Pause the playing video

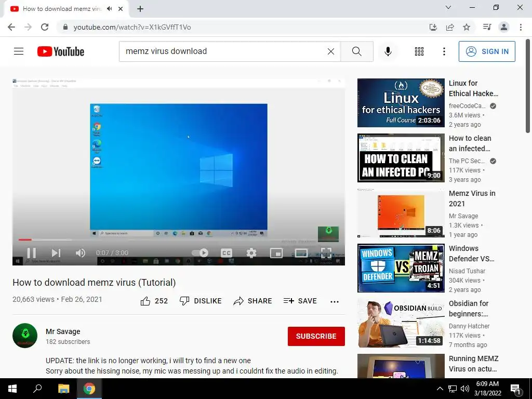coord(31,253)
